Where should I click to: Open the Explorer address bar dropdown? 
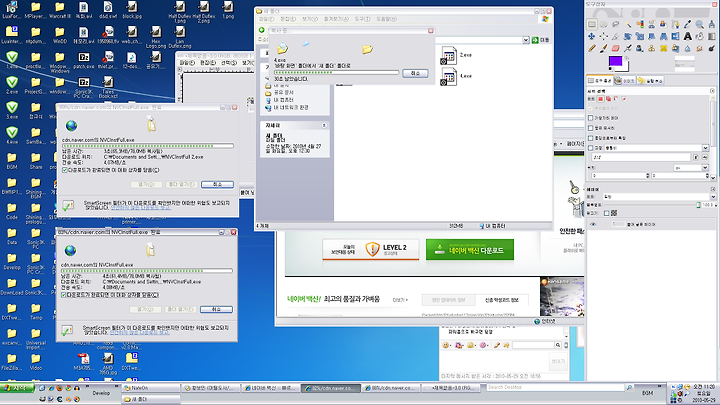[x=526, y=40]
